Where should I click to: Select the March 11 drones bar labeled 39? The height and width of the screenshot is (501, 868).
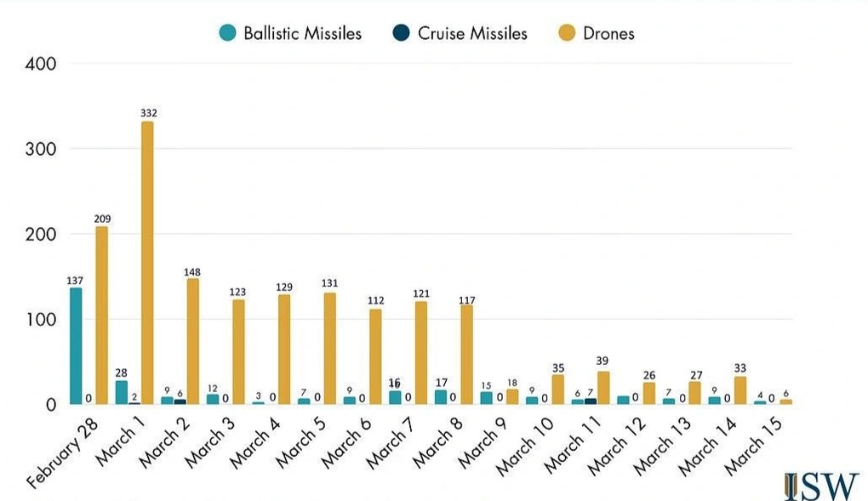(603, 388)
